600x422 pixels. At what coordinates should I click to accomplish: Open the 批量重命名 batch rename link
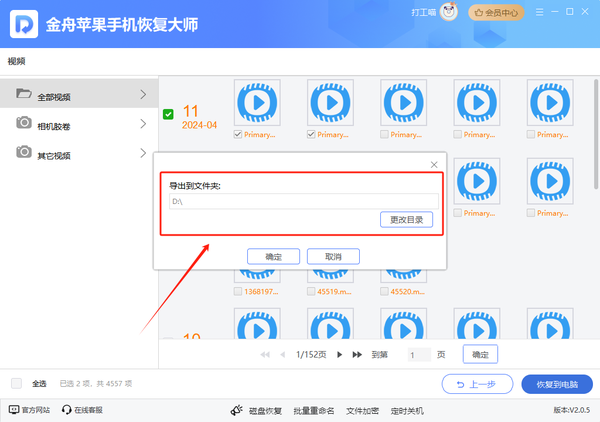pos(314,411)
